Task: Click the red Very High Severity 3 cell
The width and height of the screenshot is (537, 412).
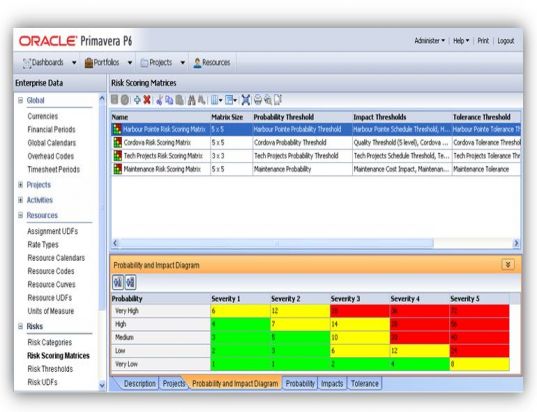Action: click(x=360, y=311)
